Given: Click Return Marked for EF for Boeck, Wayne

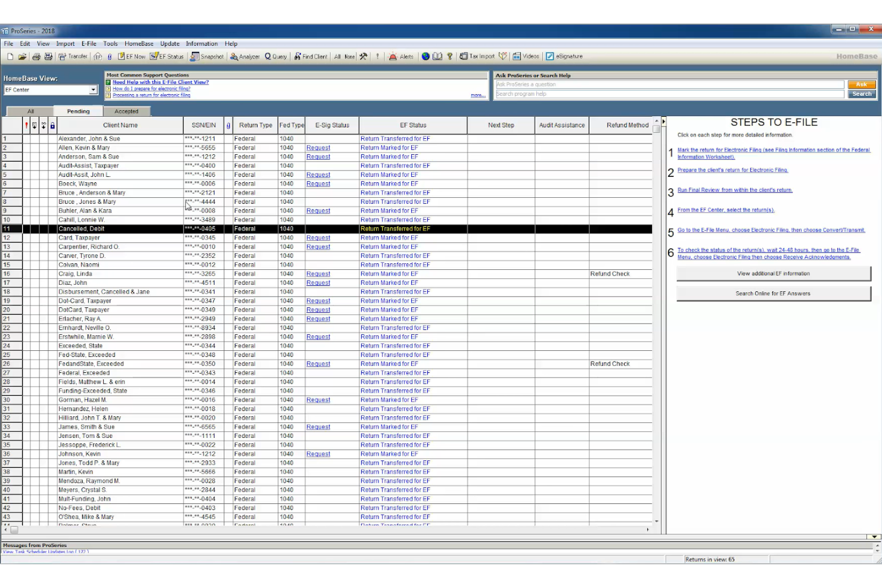Looking at the screenshot, I should point(389,184).
